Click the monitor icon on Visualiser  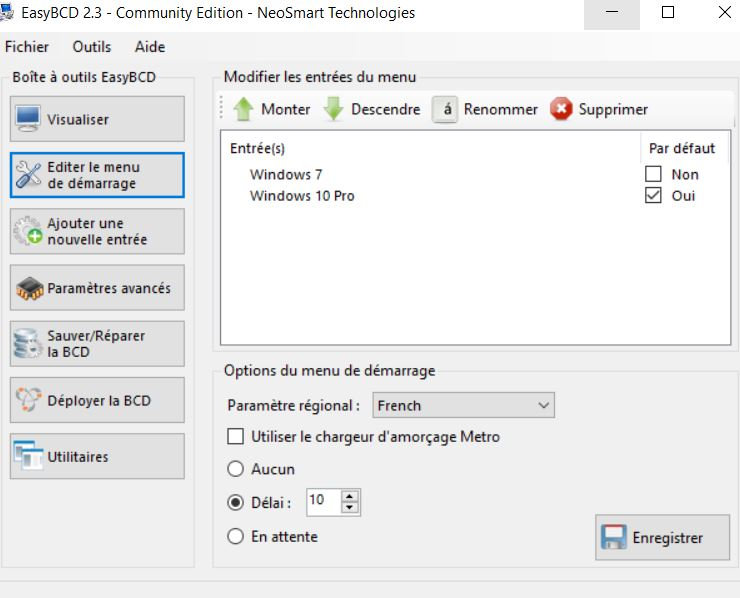coord(28,118)
